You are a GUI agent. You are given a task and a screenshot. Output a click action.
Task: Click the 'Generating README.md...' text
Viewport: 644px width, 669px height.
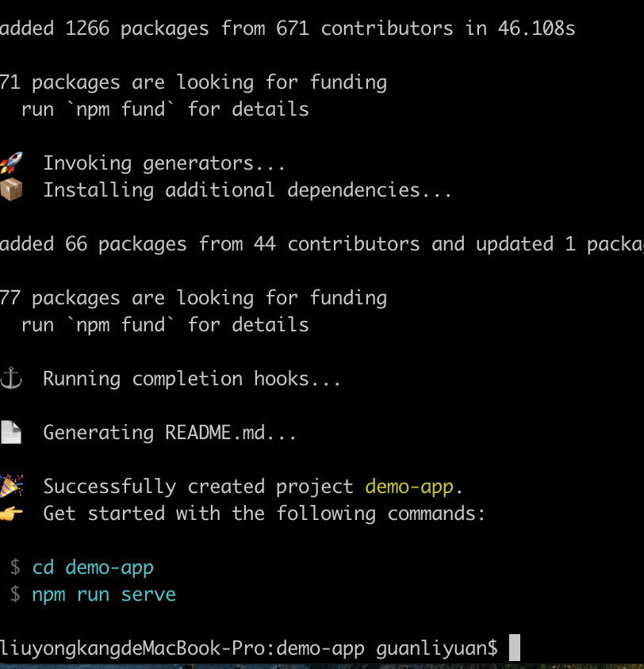coord(170,433)
